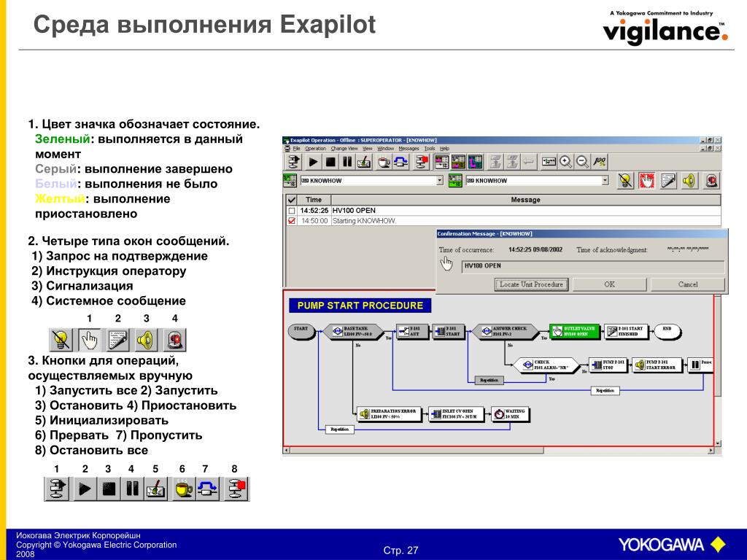
Task: Click Initialize icon in Exapilot window toolbar
Action: [364, 163]
